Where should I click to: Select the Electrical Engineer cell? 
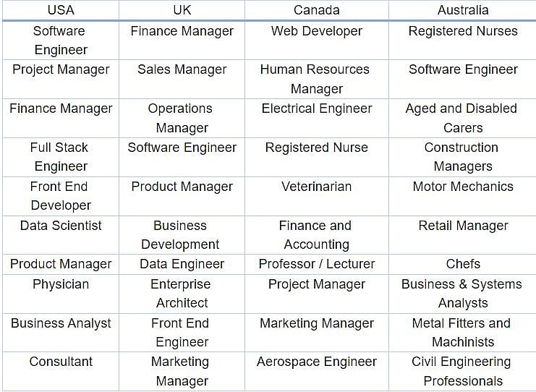point(316,108)
